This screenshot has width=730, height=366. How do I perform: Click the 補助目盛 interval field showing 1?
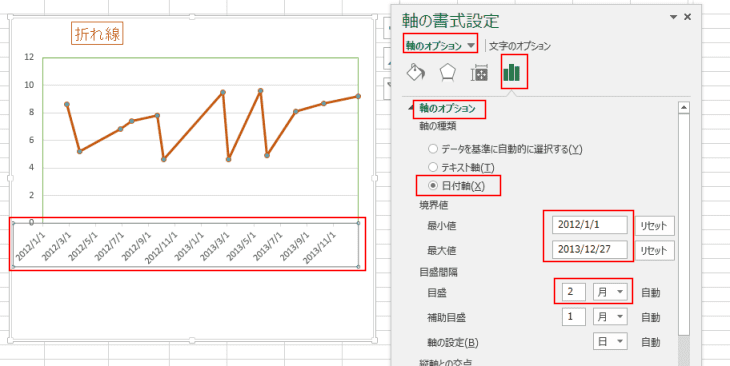(x=574, y=317)
